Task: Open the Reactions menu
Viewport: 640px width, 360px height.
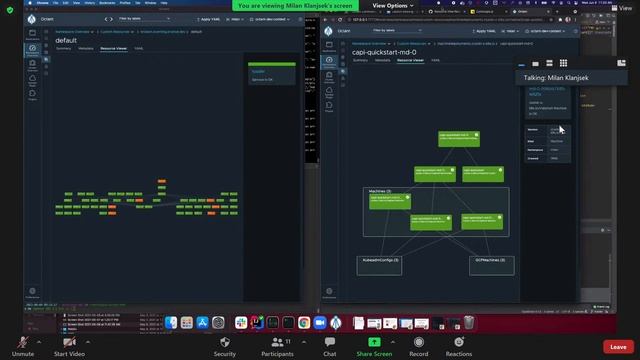Action: pos(459,347)
